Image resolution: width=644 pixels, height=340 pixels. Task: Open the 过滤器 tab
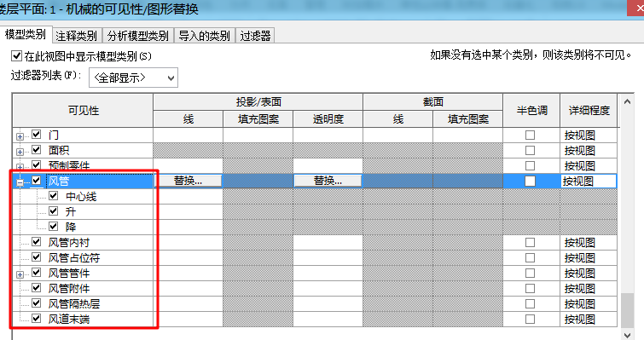tap(255, 36)
